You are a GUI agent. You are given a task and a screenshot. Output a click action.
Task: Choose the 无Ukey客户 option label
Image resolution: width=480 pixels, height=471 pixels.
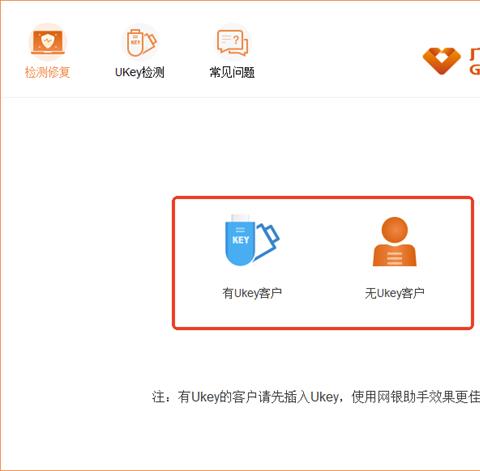click(x=395, y=293)
